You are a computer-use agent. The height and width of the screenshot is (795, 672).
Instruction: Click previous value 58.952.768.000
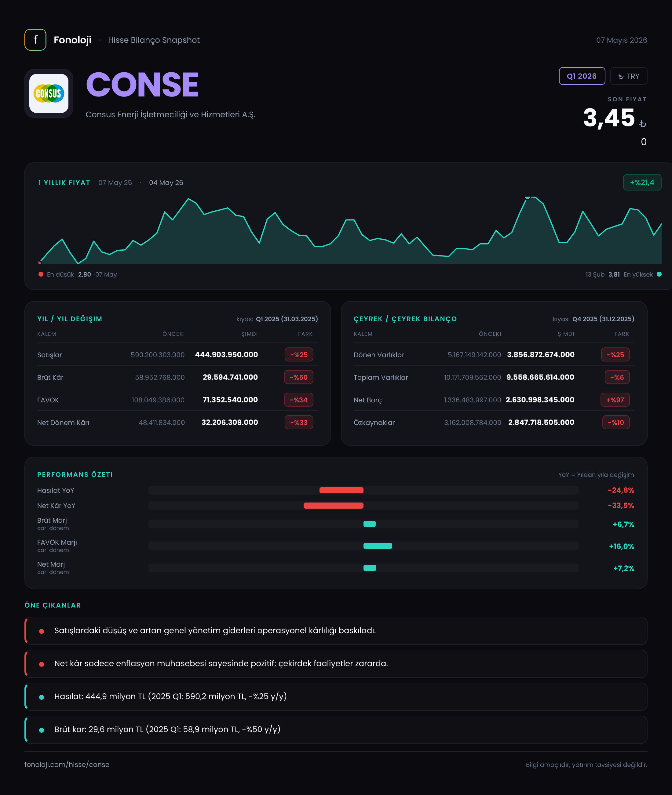(160, 377)
